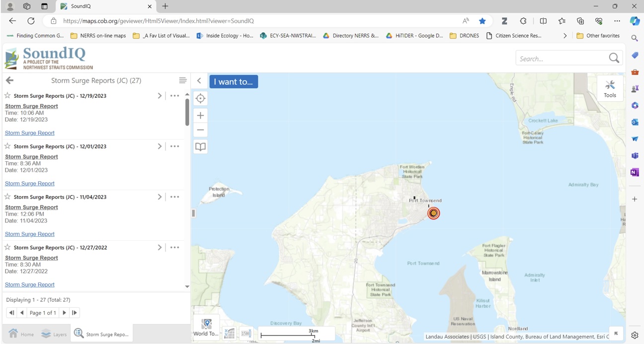The width and height of the screenshot is (644, 344).
Task: Open ellipsis actions for 12/01/2023 report
Action: pos(174,146)
